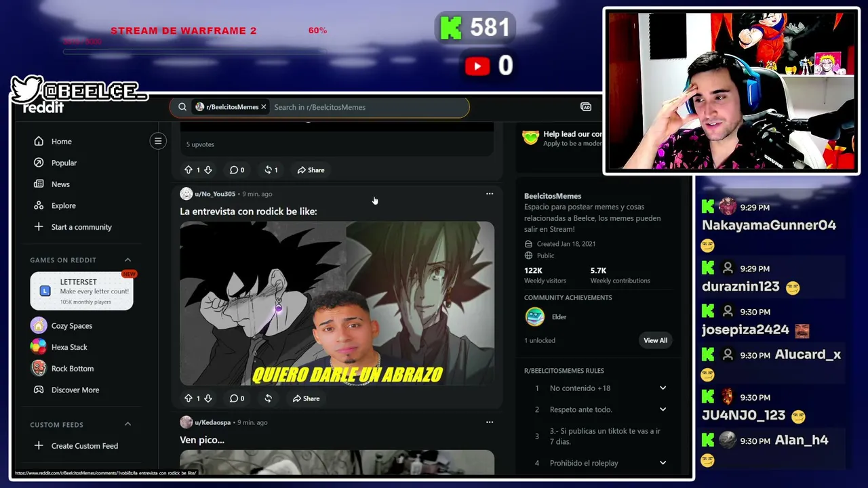Viewport: 868px width, 488px height.
Task: Click the BeelcitosMemes community title
Action: 553,196
